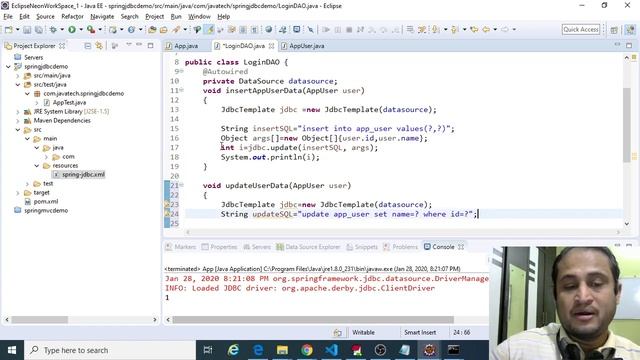This screenshot has width=640, height=360.
Task: Click the Run Last Tool icon
Action: tap(91, 30)
